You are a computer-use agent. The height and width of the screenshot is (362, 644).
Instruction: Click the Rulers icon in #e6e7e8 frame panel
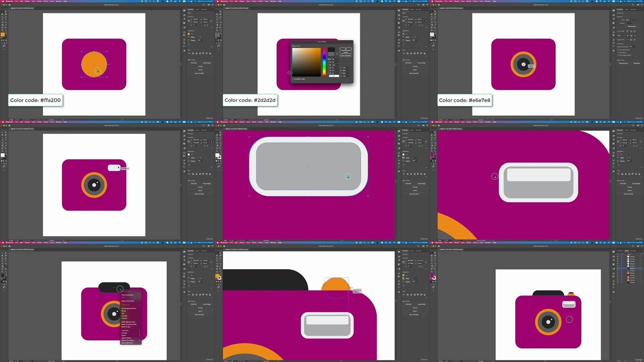pyautogui.click(x=628, y=31)
